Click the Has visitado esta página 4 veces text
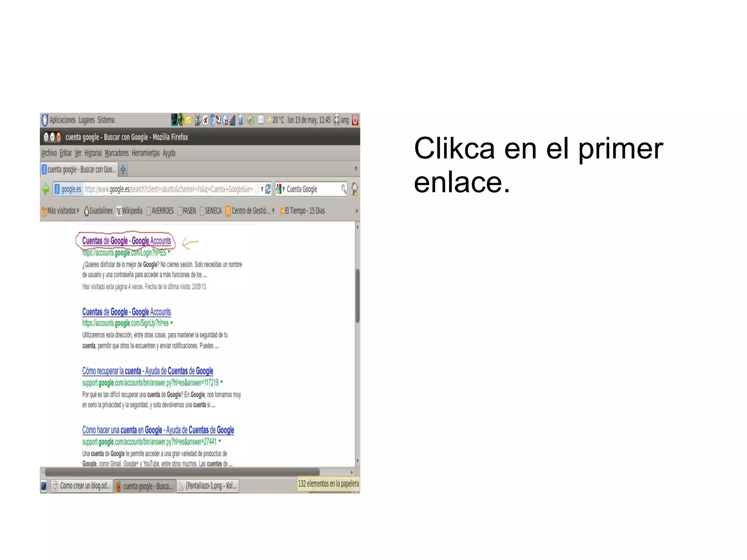Viewport: 747px width, 560px height. (x=144, y=287)
